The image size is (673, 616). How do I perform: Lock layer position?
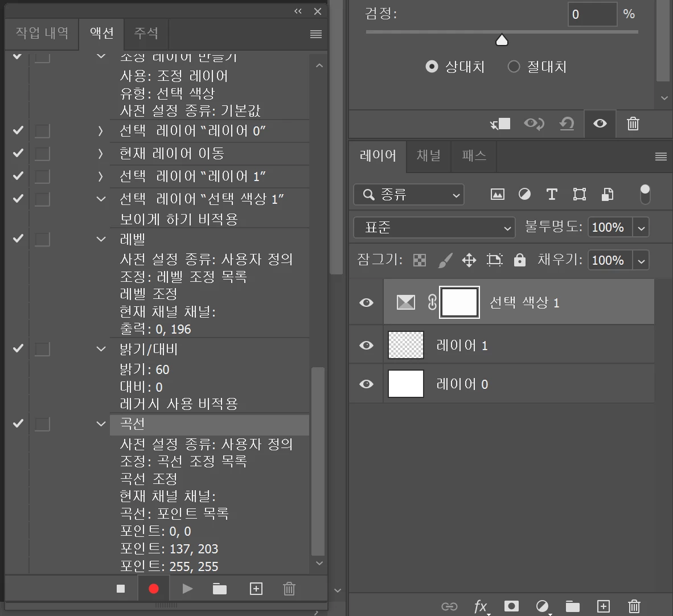[x=469, y=260]
